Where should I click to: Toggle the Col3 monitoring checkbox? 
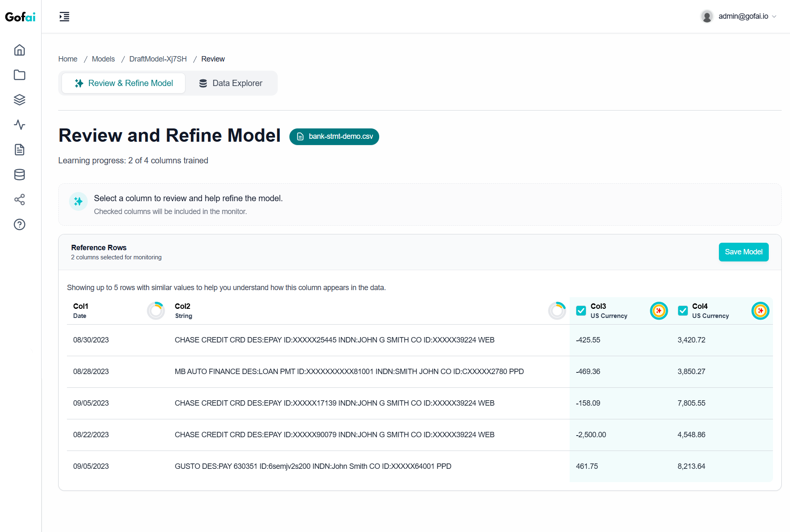(581, 310)
